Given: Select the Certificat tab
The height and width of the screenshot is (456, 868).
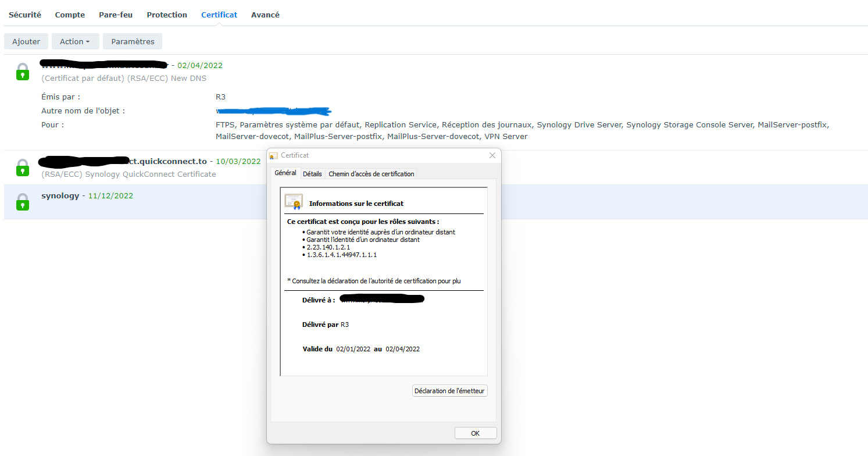Looking at the screenshot, I should point(219,15).
